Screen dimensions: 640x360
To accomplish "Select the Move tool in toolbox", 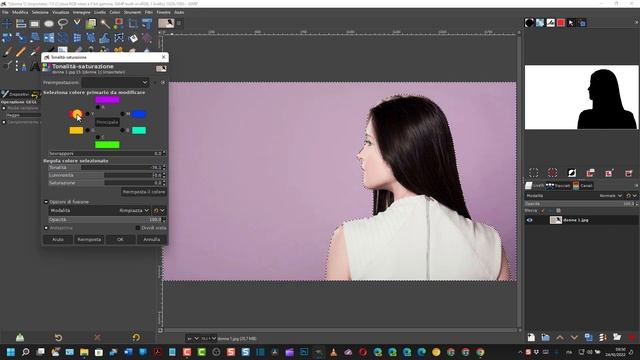I will 7,24.
